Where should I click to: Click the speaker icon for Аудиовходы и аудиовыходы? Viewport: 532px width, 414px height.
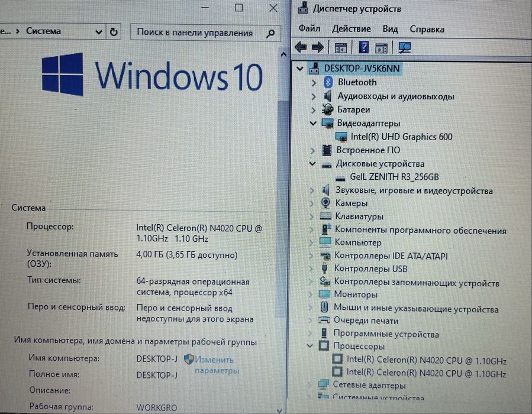327,96
